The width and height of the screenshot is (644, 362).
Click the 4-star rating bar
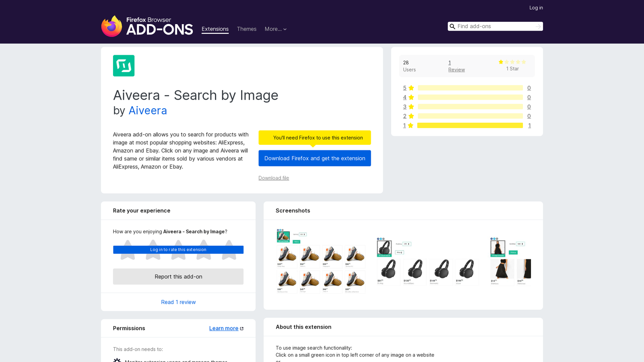point(470,97)
